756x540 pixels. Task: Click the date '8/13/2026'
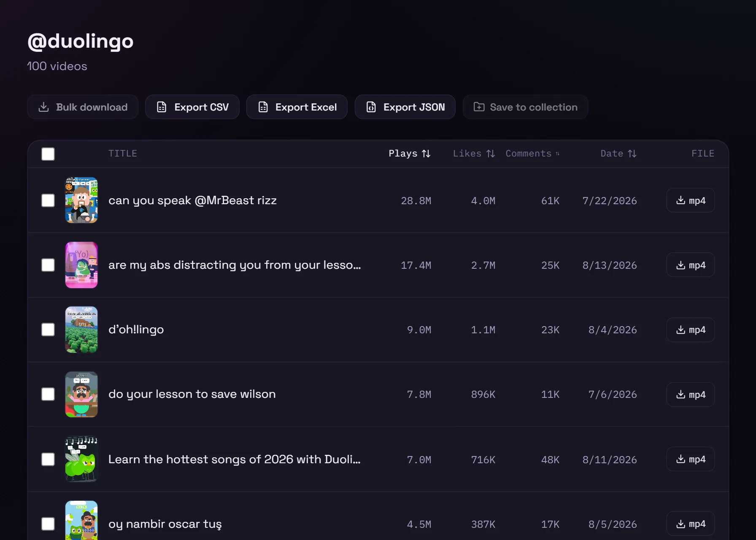coord(610,265)
